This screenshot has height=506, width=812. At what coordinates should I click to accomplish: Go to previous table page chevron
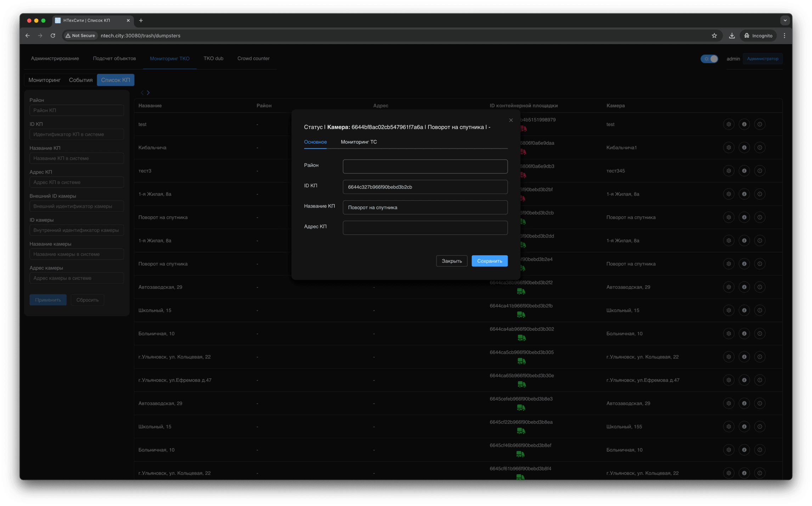[x=142, y=93]
